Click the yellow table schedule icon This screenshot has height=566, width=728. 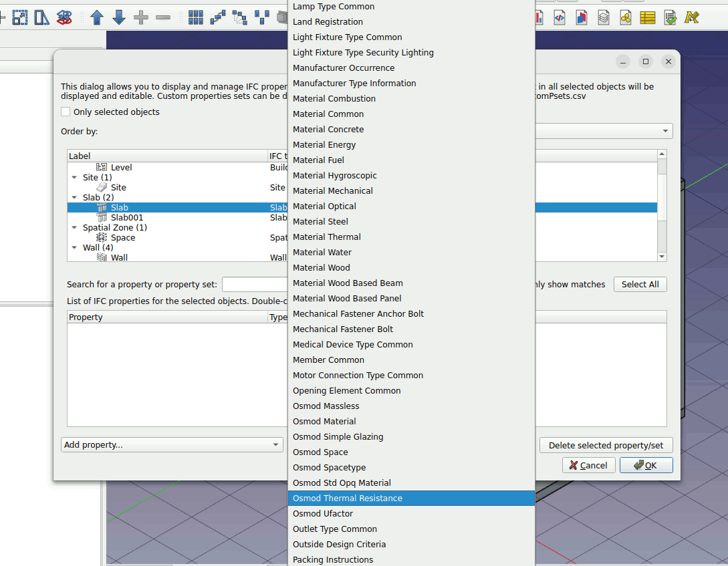(647, 17)
